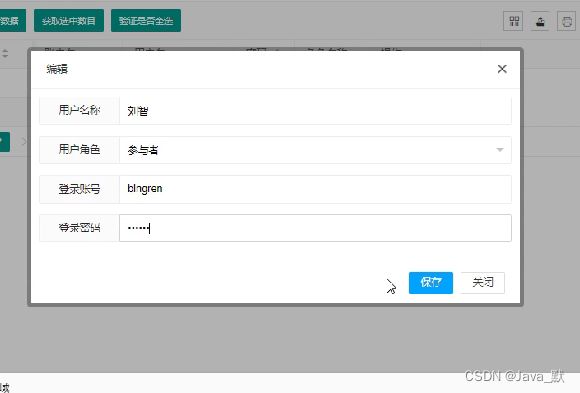580x393 pixels.
Task: Click the 获取选中数目 button behind dialog
Action: (69, 21)
